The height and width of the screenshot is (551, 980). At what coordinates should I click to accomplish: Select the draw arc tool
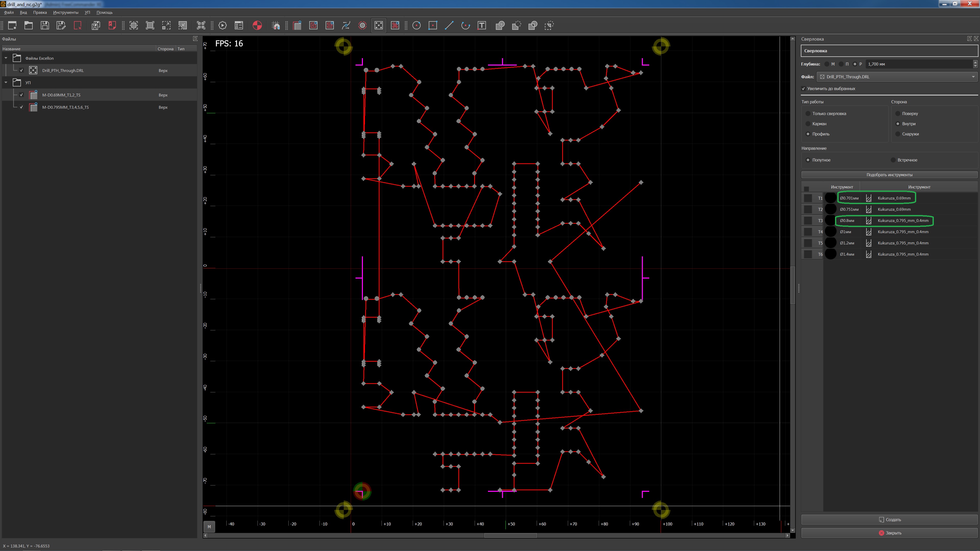coord(465,26)
